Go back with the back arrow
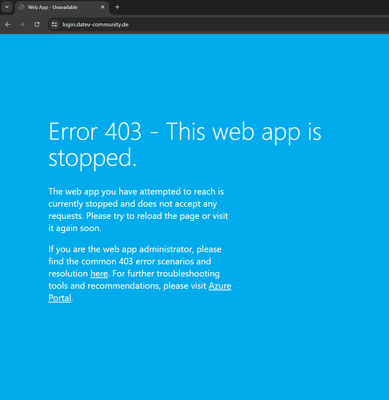389x400 pixels. point(8,25)
